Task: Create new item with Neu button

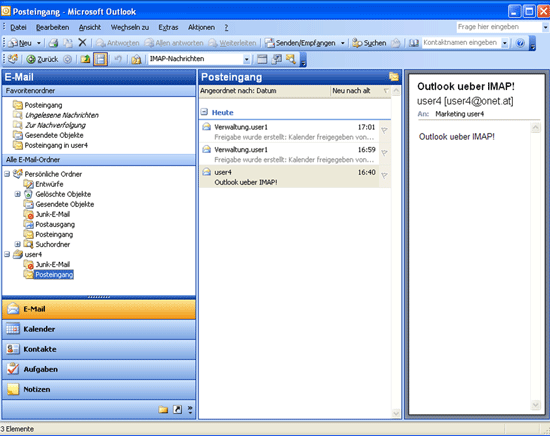Action: pos(20,43)
